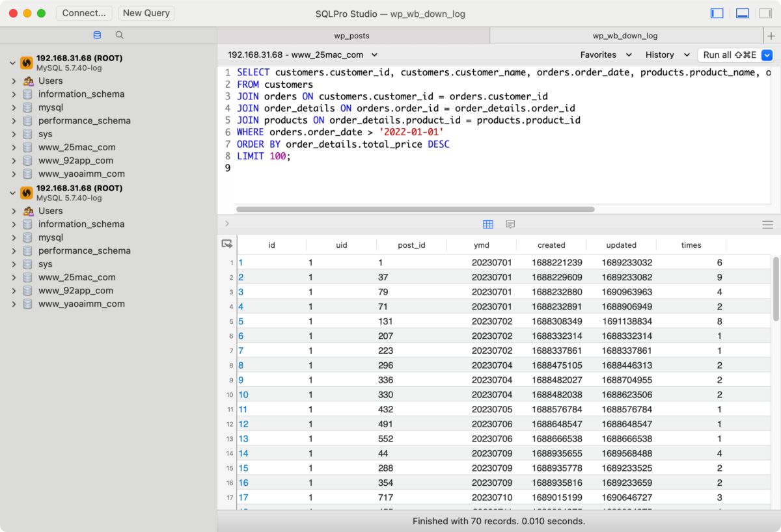This screenshot has width=781, height=532.
Task: Sort by the times column header
Action: [x=691, y=245]
